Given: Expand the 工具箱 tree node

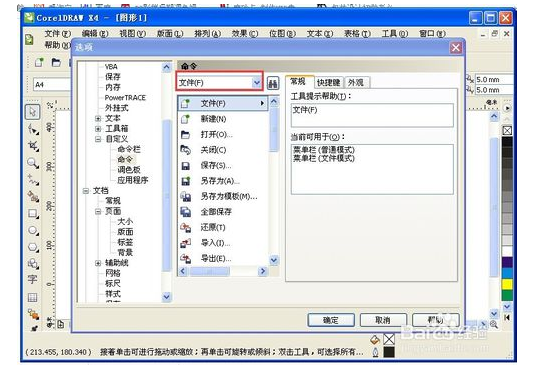Looking at the screenshot, I should click(98, 129).
